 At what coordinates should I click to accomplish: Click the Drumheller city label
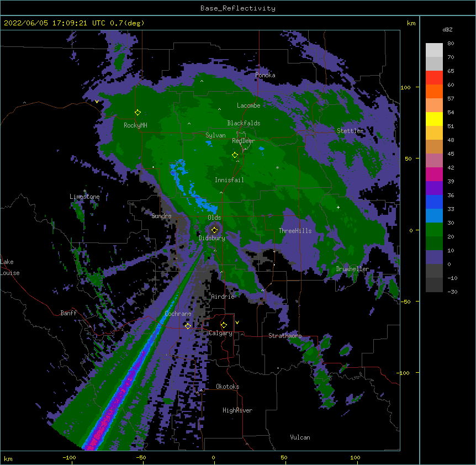click(x=352, y=269)
